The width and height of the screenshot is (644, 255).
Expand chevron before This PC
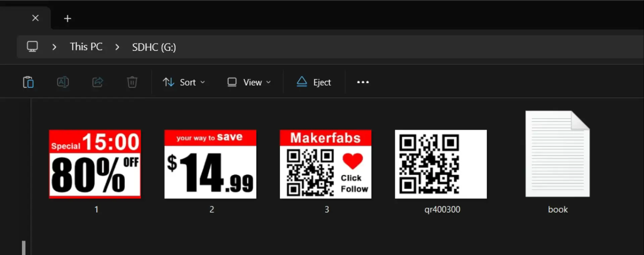pos(54,47)
